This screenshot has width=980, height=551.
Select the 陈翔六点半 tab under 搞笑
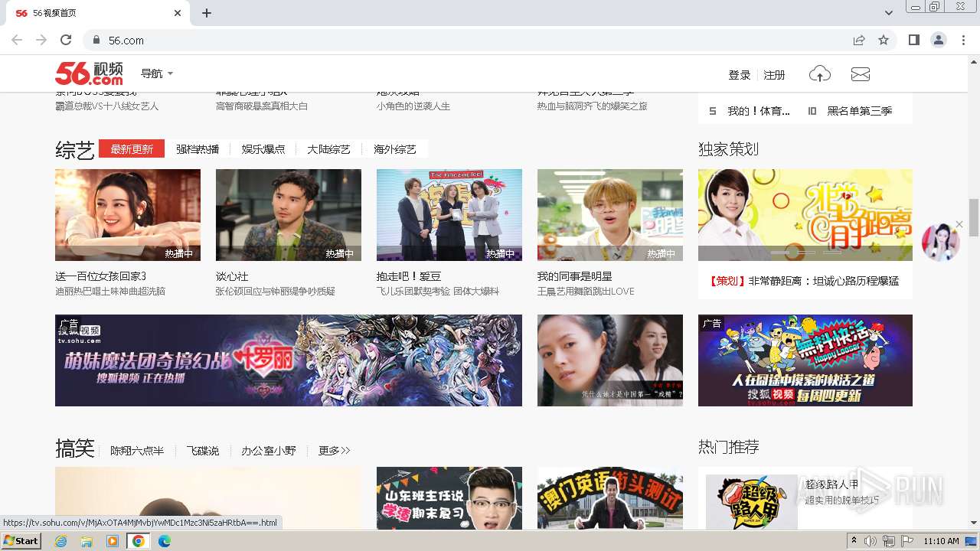point(137,451)
